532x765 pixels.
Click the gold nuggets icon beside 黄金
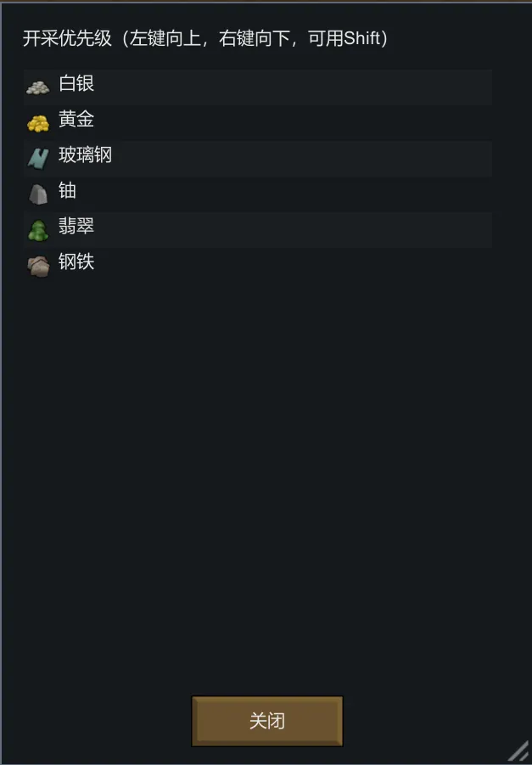[x=37, y=123]
